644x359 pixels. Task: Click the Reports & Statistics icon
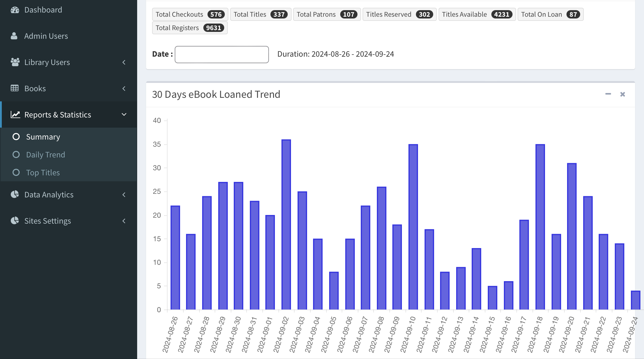[15, 114]
